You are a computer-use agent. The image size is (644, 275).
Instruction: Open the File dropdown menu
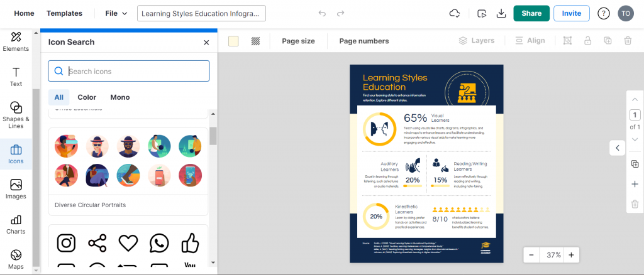click(116, 13)
